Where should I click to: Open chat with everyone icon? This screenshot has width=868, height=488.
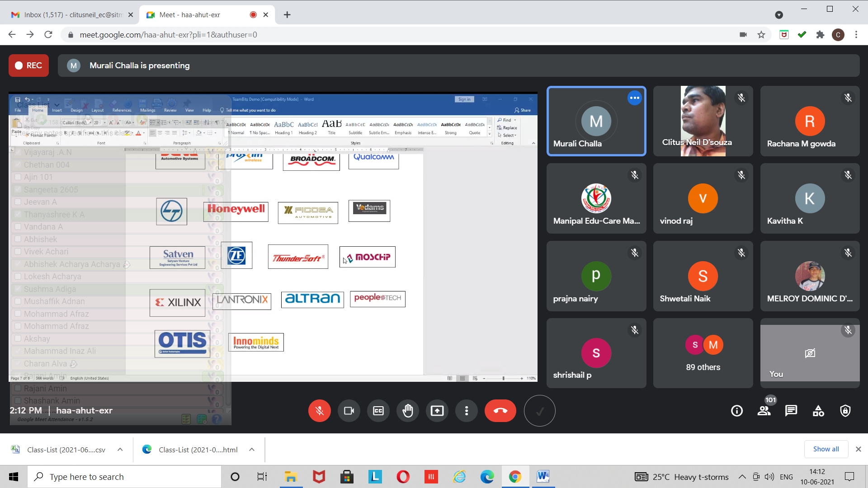[x=791, y=411]
